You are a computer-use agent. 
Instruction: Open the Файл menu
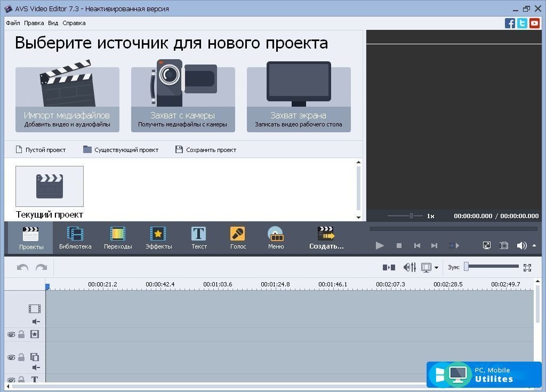point(13,23)
